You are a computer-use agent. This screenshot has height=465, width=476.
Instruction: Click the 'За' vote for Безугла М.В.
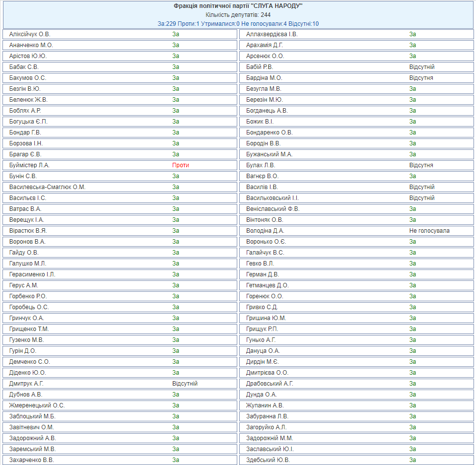click(412, 89)
